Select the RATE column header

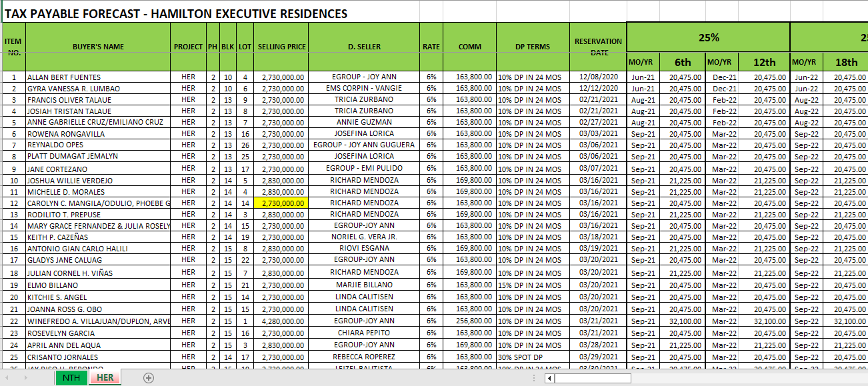431,47
